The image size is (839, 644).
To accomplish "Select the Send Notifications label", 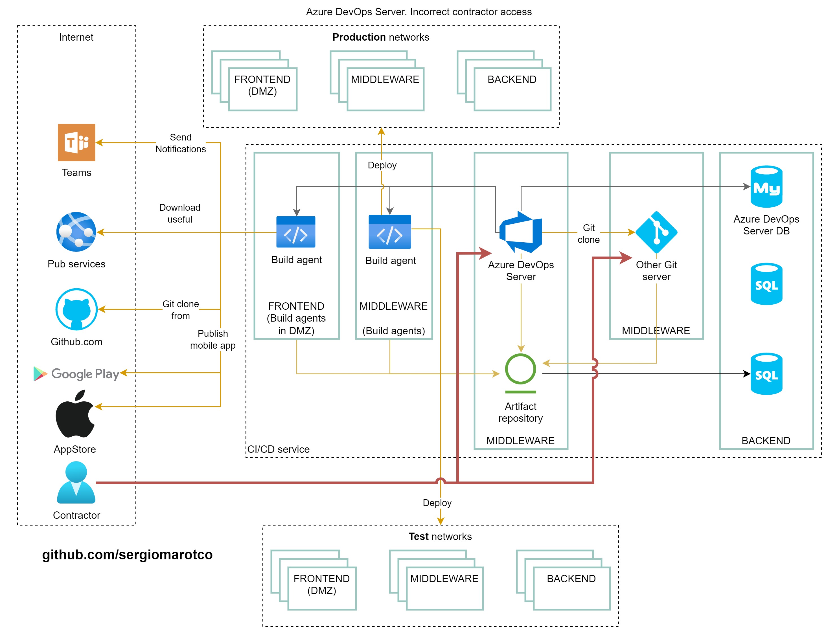I will 180,143.
